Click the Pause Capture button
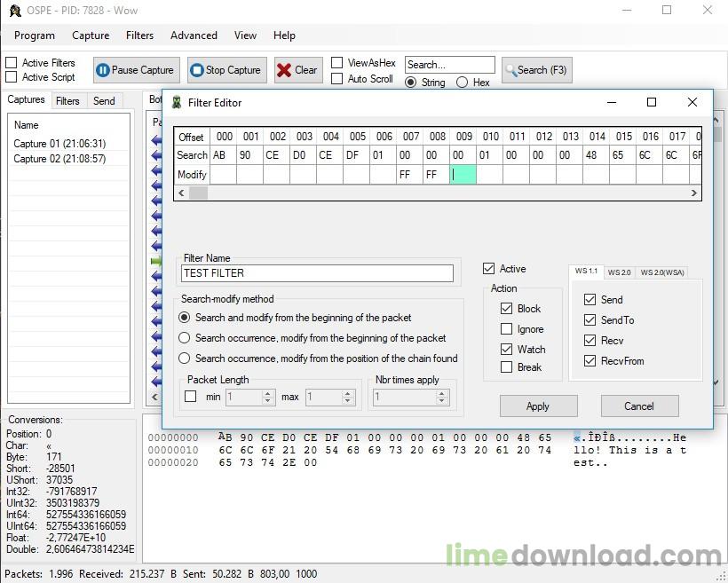 136,70
